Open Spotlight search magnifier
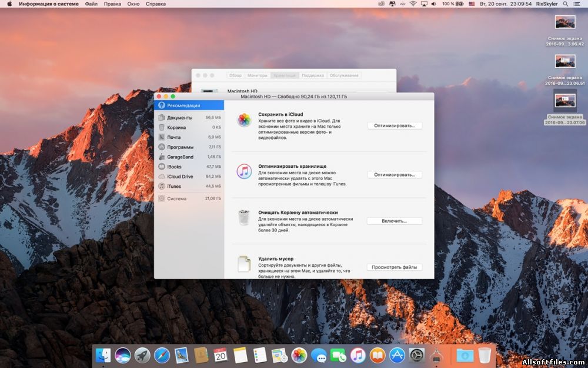The height and width of the screenshot is (368, 588). (566, 4)
